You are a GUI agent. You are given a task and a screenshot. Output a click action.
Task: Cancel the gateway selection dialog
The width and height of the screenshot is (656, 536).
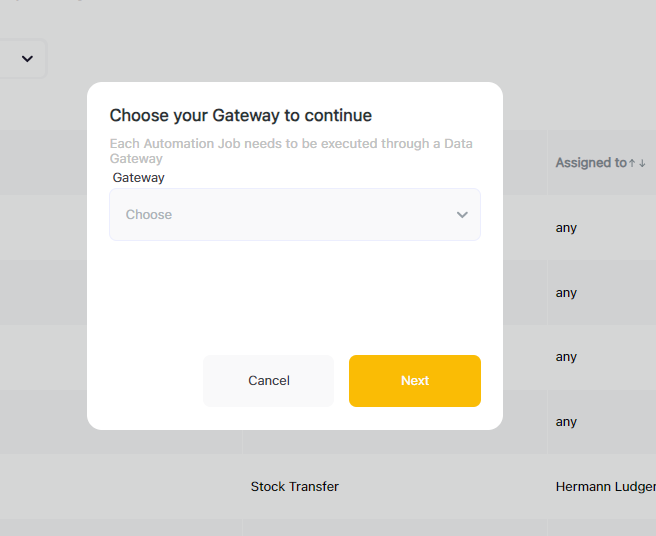(268, 381)
